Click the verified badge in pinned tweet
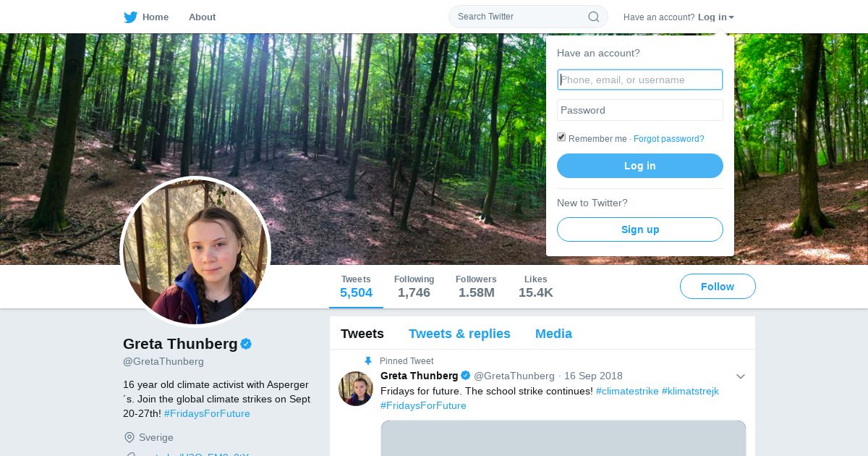The width and height of the screenshot is (868, 456). click(466, 376)
